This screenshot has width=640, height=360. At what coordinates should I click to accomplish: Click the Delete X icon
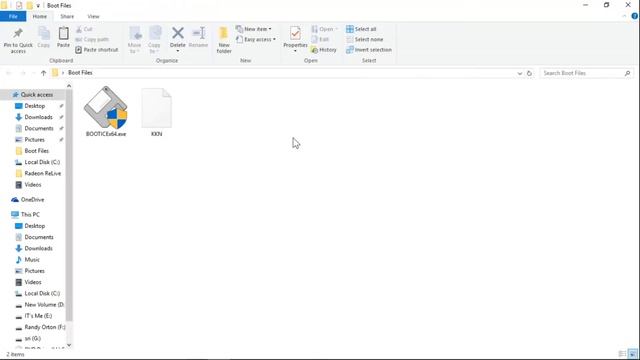(178, 33)
